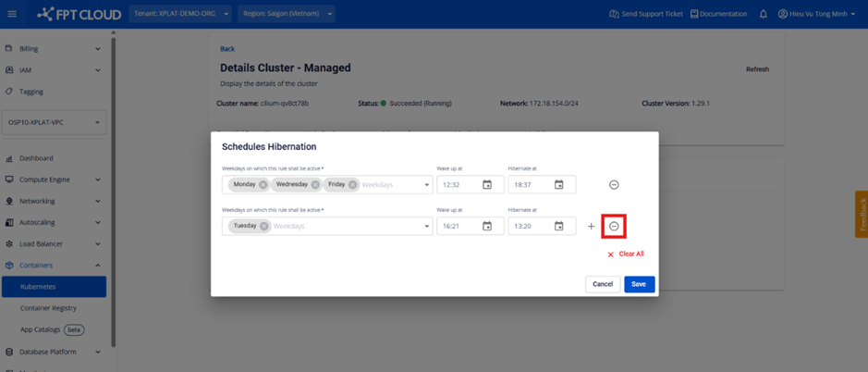Screen dimensions: 868x372
Task: Open time picker for 12:32 wake up
Action: pyautogui.click(x=487, y=185)
